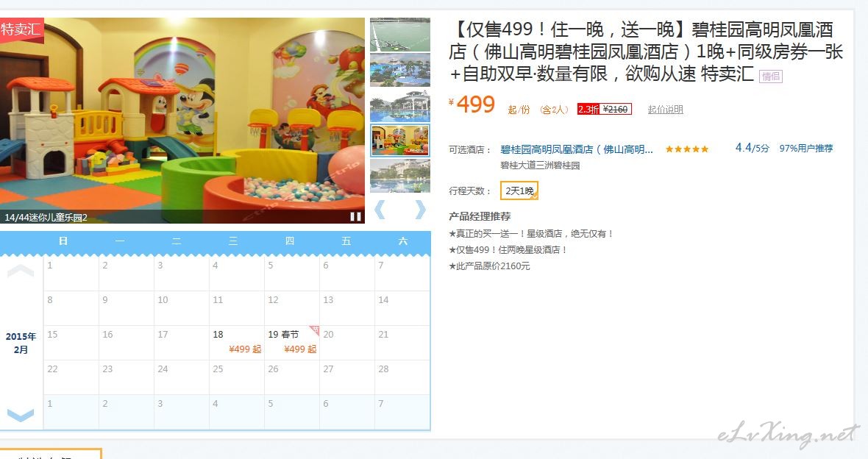
Task: Select the kids playground thumbnail
Action: [399, 140]
